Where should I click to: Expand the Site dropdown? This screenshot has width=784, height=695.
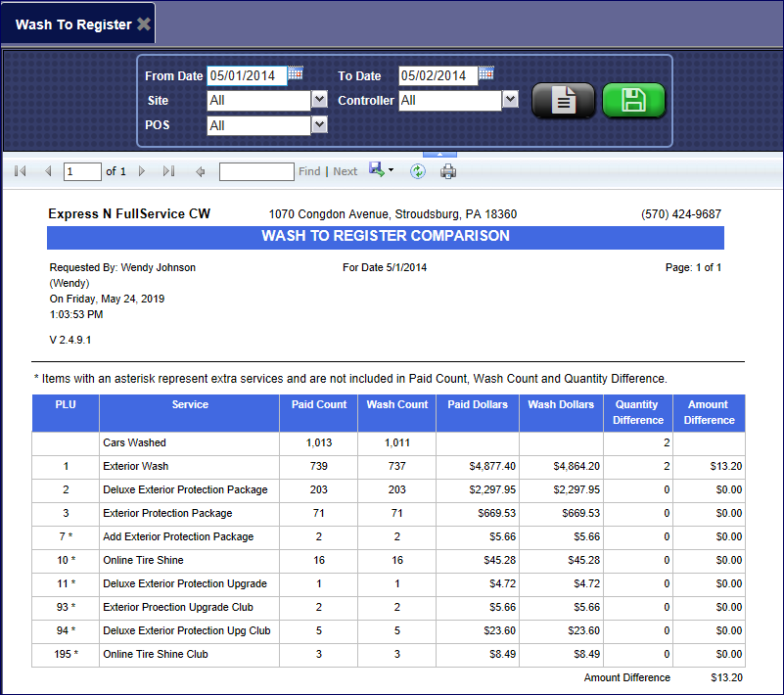(x=319, y=100)
